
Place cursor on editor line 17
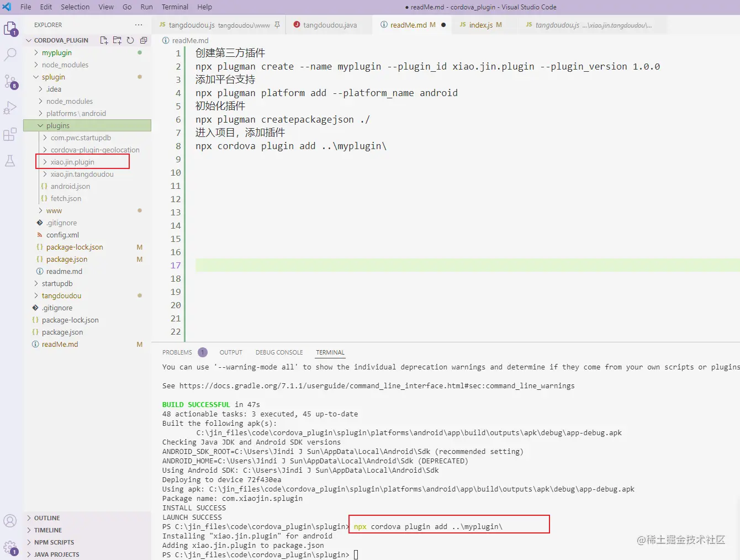467,265
